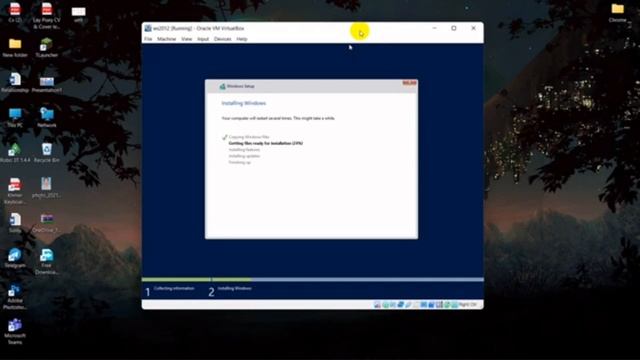Screen dimensions: 640x360
Task: Launch Free Download Manager shortcut
Action: click(x=47, y=261)
